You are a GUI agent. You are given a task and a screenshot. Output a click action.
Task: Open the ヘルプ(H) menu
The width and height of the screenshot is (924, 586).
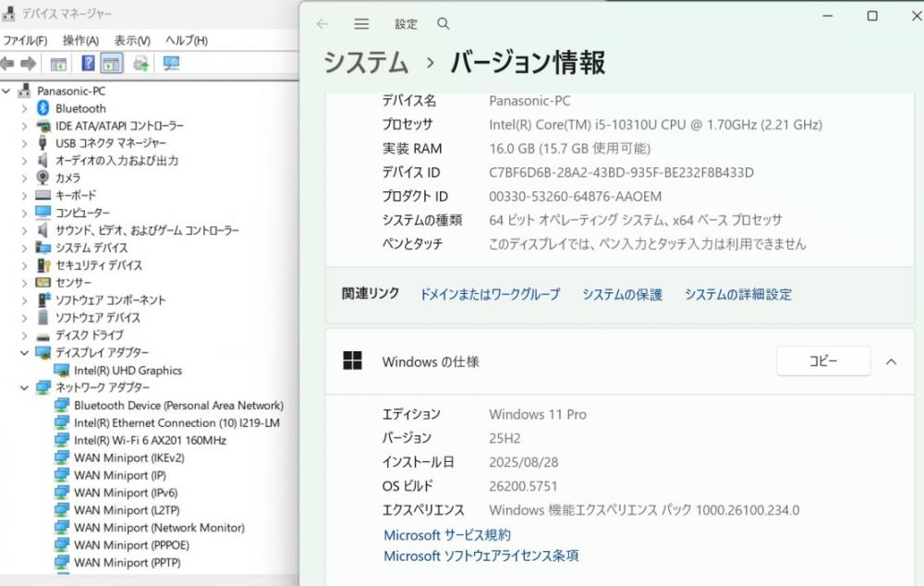(x=187, y=41)
